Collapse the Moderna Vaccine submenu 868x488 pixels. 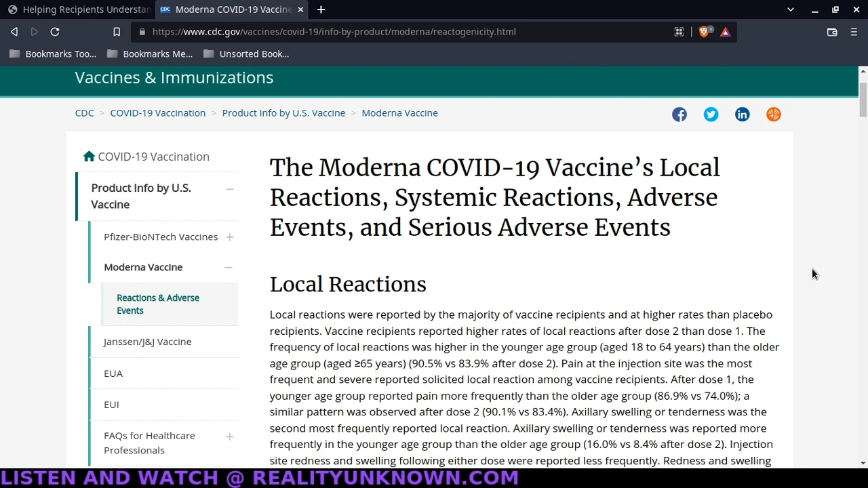[229, 268]
